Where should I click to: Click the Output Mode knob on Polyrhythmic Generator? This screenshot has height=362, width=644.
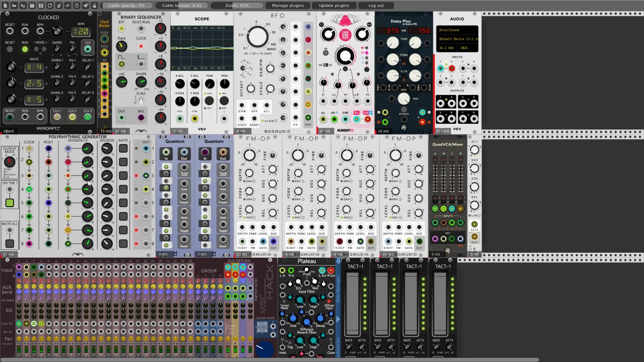pos(9,161)
